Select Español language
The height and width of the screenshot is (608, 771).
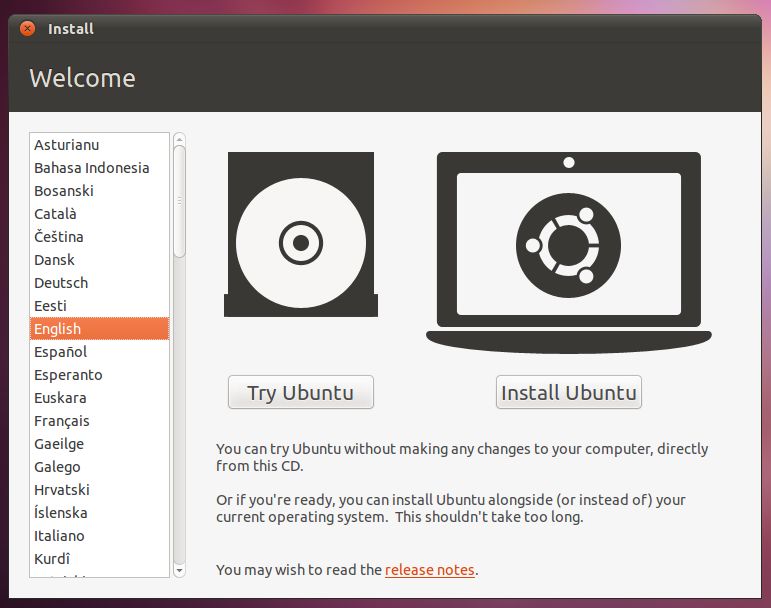99,352
